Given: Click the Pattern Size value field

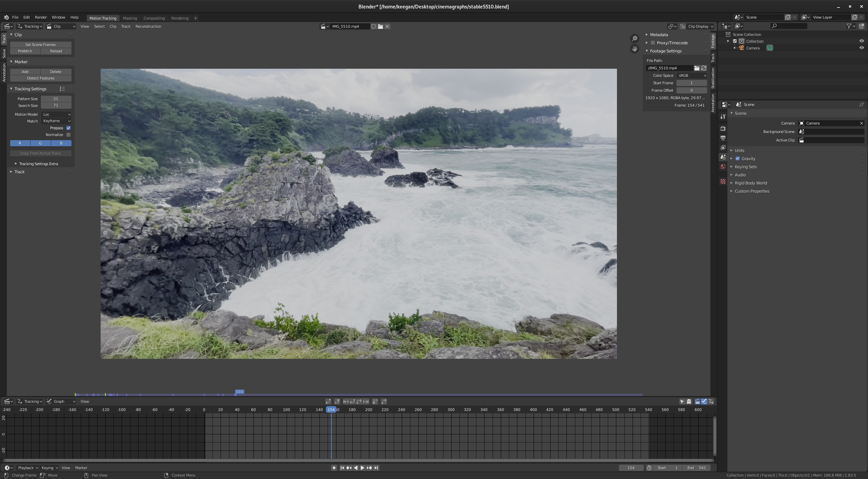Looking at the screenshot, I should coord(56,99).
